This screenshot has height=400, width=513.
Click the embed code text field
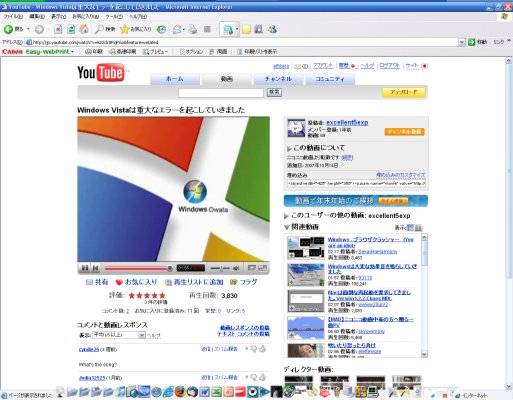click(x=356, y=183)
